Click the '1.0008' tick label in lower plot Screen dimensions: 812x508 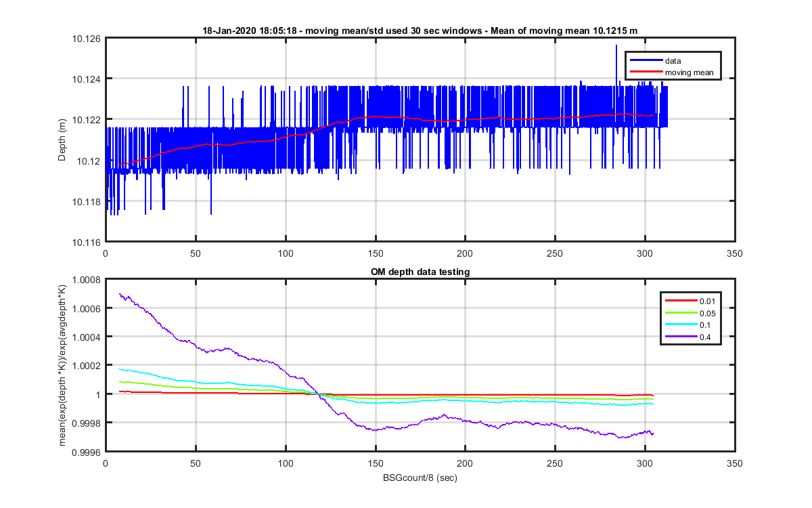[87, 279]
